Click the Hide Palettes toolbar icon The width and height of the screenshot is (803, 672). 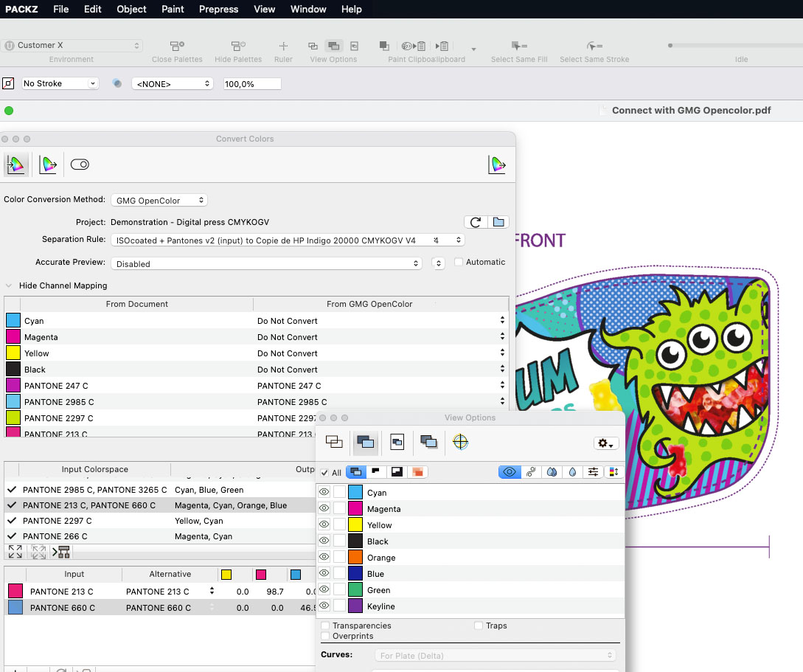[238, 46]
